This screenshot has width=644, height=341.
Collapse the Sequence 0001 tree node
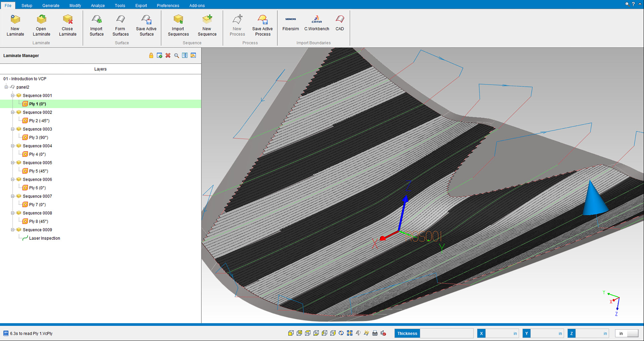(x=12, y=95)
